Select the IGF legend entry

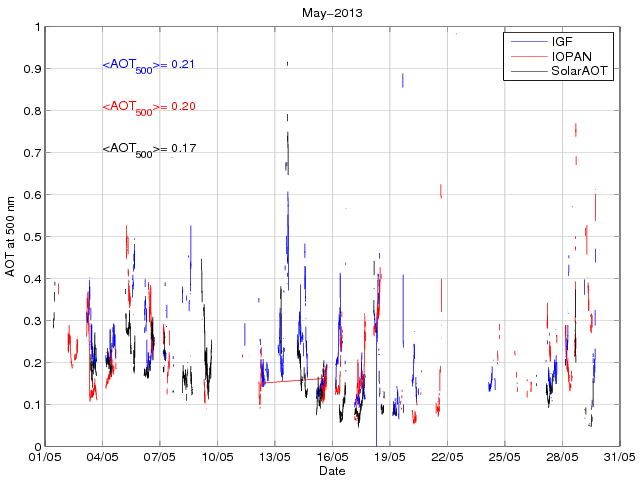tap(563, 42)
